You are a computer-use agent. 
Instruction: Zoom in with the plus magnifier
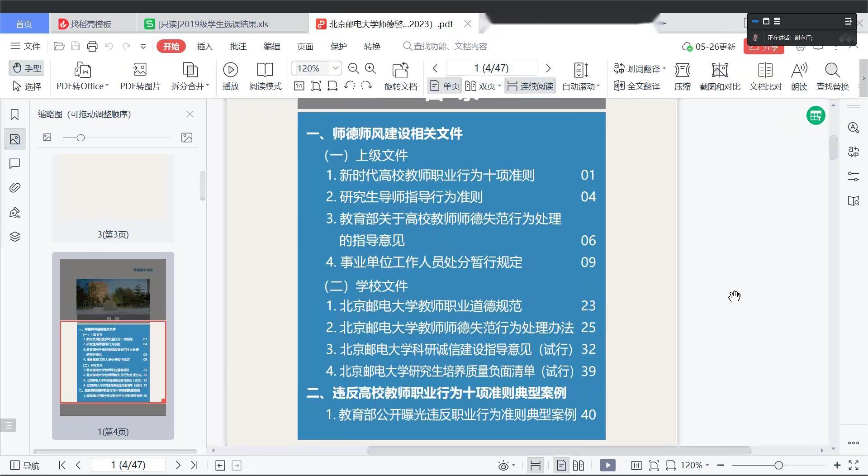(370, 68)
